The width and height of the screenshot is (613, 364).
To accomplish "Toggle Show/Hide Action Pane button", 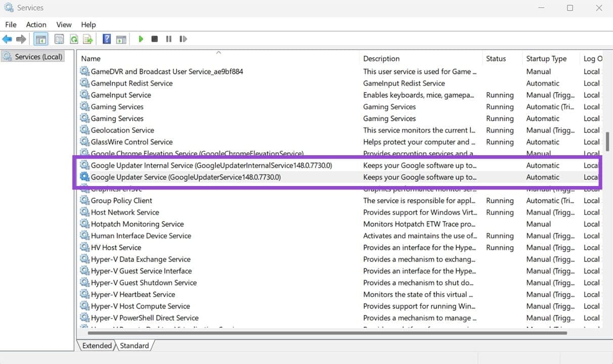I will [121, 39].
